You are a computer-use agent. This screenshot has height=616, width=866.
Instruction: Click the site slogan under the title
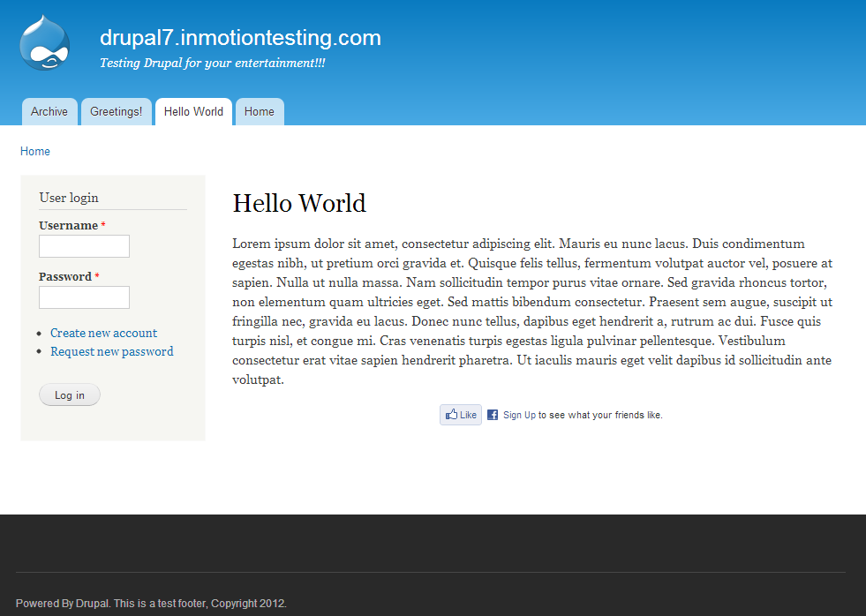pyautogui.click(x=212, y=64)
